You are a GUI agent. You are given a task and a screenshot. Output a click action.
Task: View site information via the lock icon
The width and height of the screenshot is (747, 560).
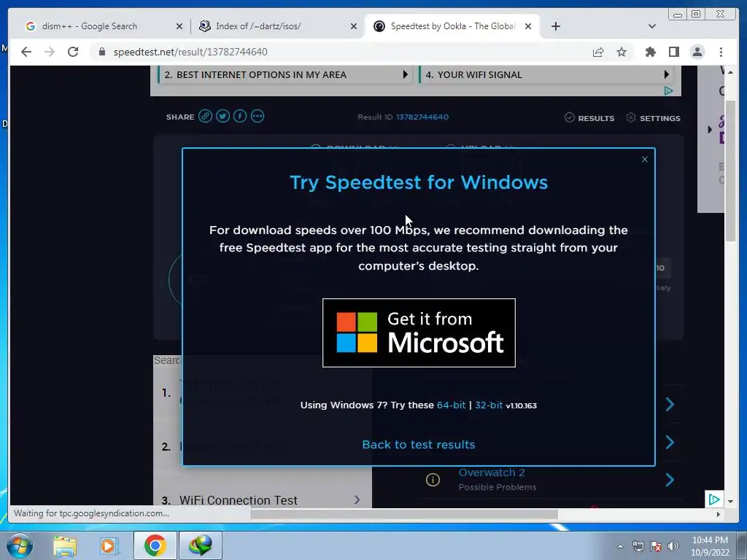coord(101,52)
